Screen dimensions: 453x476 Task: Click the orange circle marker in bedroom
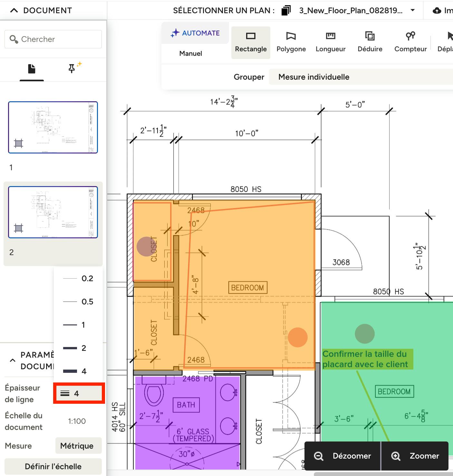pyautogui.click(x=297, y=337)
